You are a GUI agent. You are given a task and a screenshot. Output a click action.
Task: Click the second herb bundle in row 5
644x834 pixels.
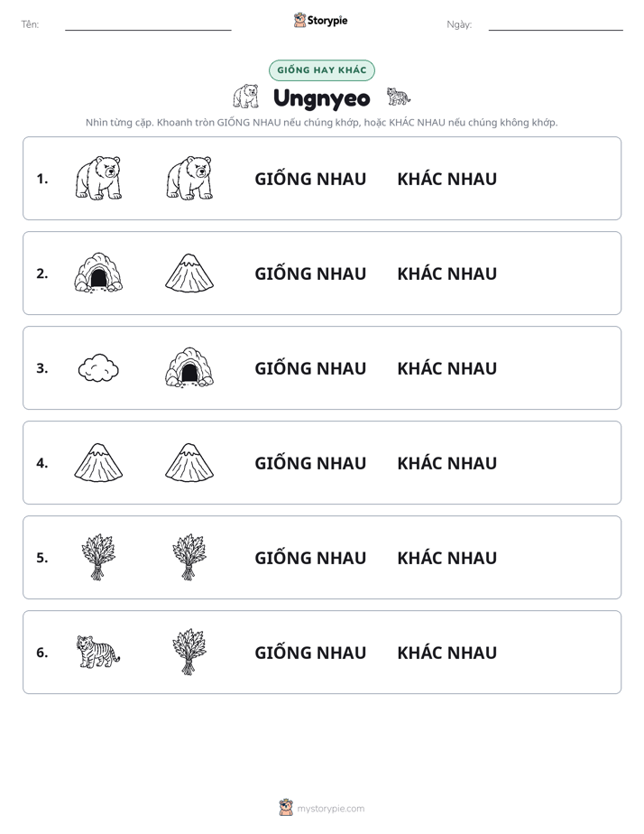[x=189, y=558]
